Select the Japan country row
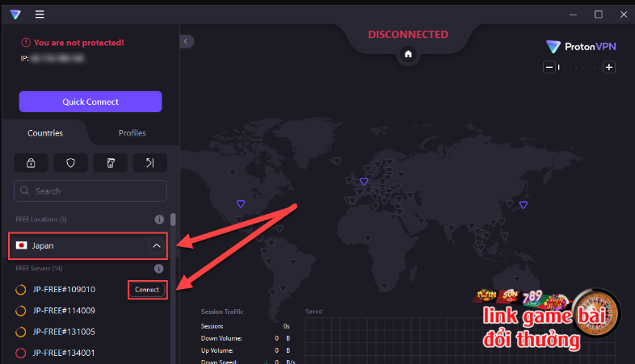635x364 pixels. (88, 245)
